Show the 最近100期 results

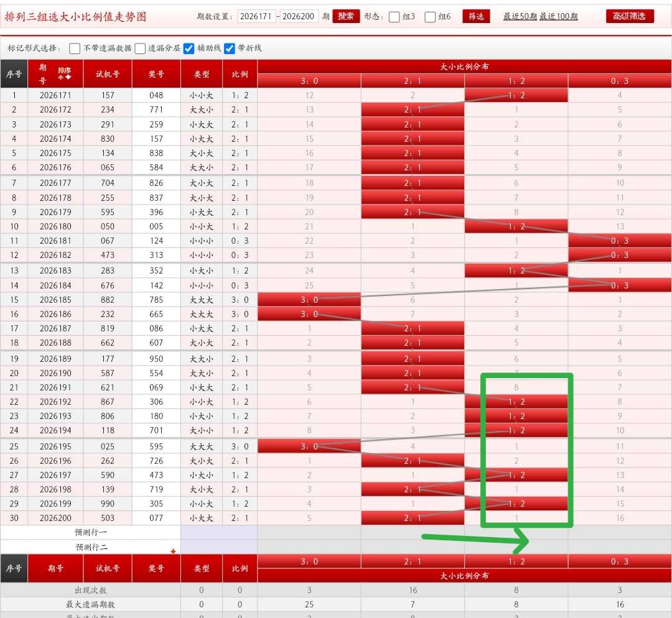559,16
